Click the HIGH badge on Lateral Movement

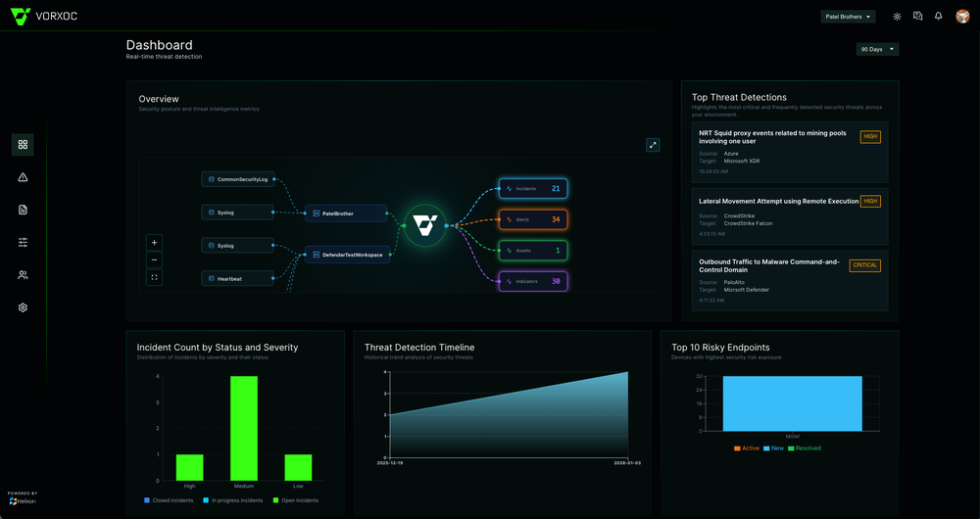[x=870, y=201]
